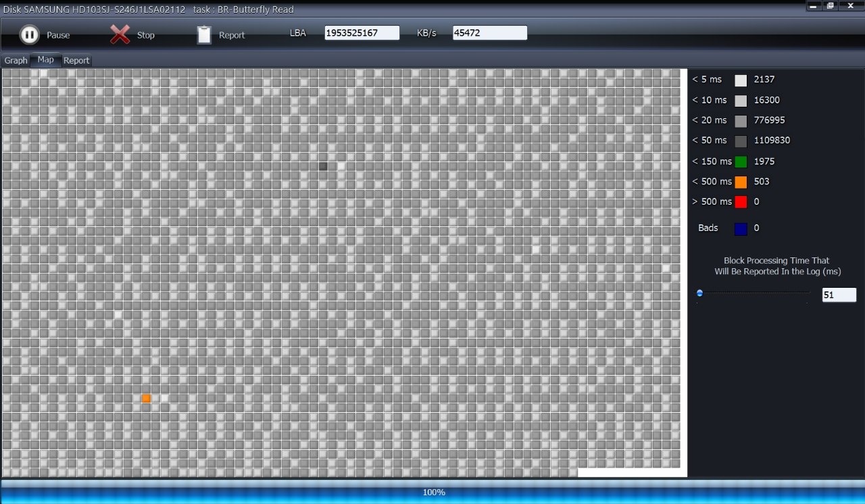The width and height of the screenshot is (865, 504).
Task: Click the blue Bads swatch
Action: tap(741, 229)
